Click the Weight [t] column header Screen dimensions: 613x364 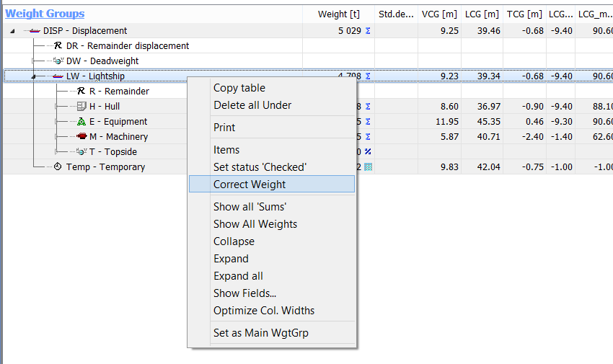[x=338, y=14]
